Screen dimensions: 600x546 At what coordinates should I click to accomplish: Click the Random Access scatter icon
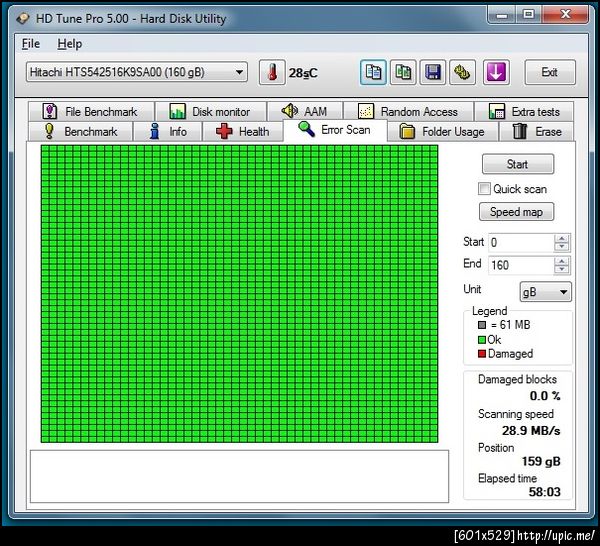[366, 111]
